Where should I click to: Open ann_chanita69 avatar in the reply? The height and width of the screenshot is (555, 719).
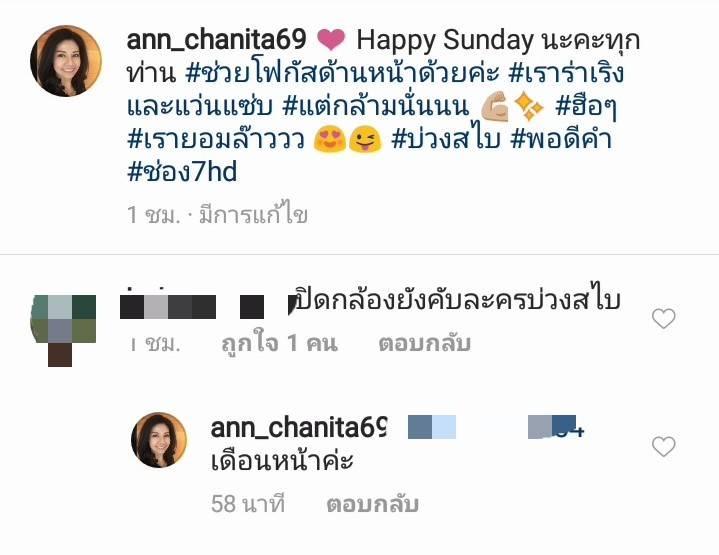[159, 440]
